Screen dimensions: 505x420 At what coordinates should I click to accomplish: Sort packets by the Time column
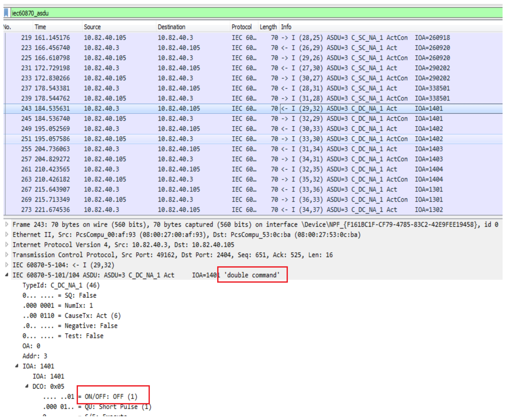pyautogui.click(x=40, y=27)
